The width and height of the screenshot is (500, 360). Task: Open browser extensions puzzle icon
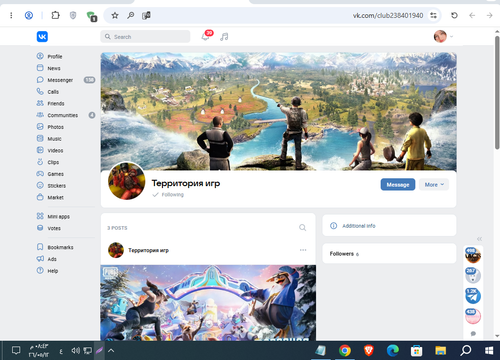[55, 15]
